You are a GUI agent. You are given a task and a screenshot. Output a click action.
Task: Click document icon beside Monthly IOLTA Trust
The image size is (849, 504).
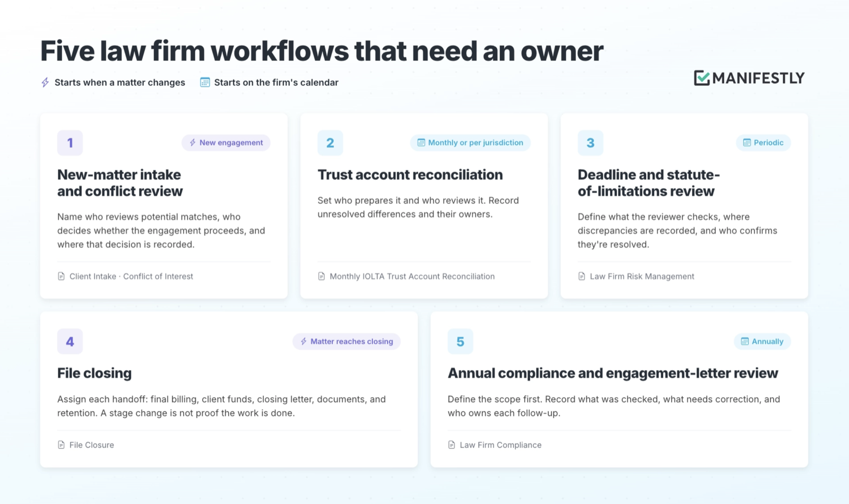(x=321, y=276)
